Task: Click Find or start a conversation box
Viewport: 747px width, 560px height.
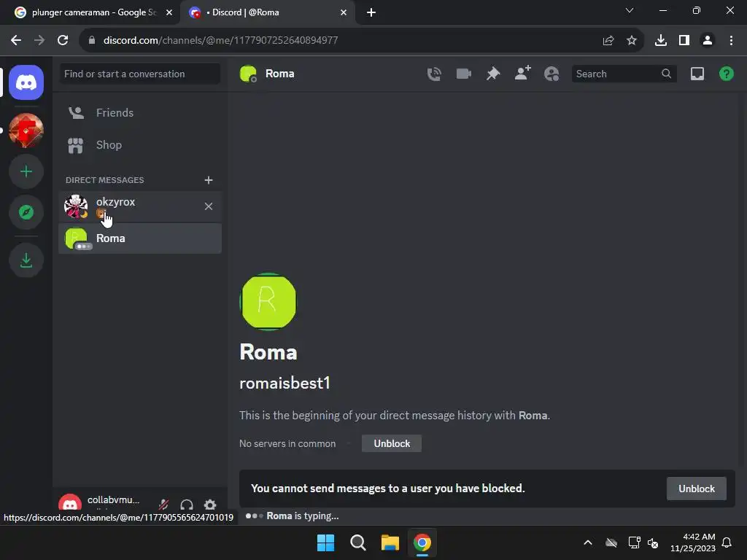Action: tap(139, 74)
